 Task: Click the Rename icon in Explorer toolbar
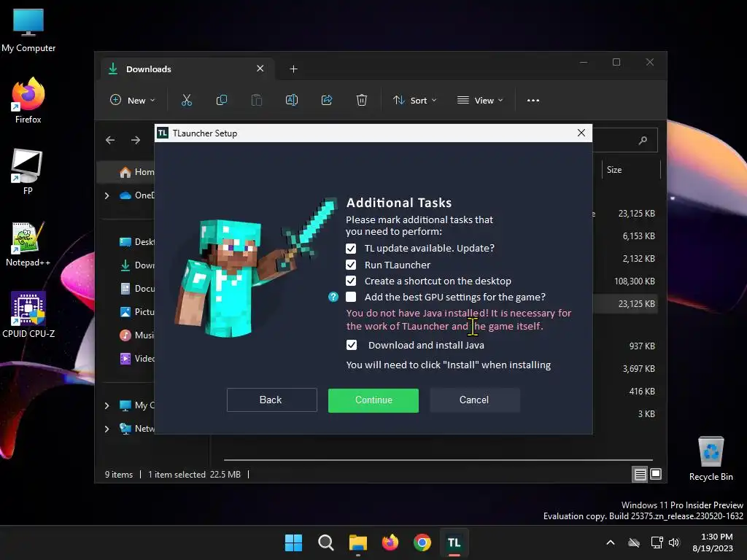[x=292, y=100]
